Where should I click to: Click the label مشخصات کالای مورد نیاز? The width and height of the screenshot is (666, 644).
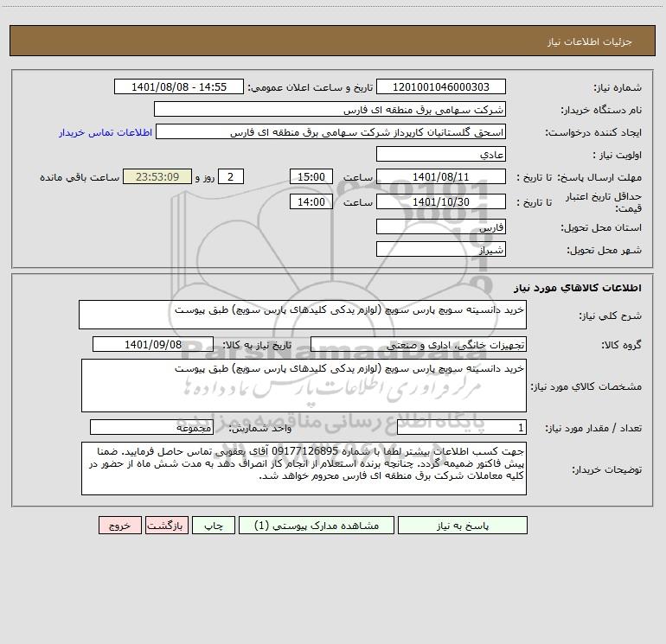point(586,386)
